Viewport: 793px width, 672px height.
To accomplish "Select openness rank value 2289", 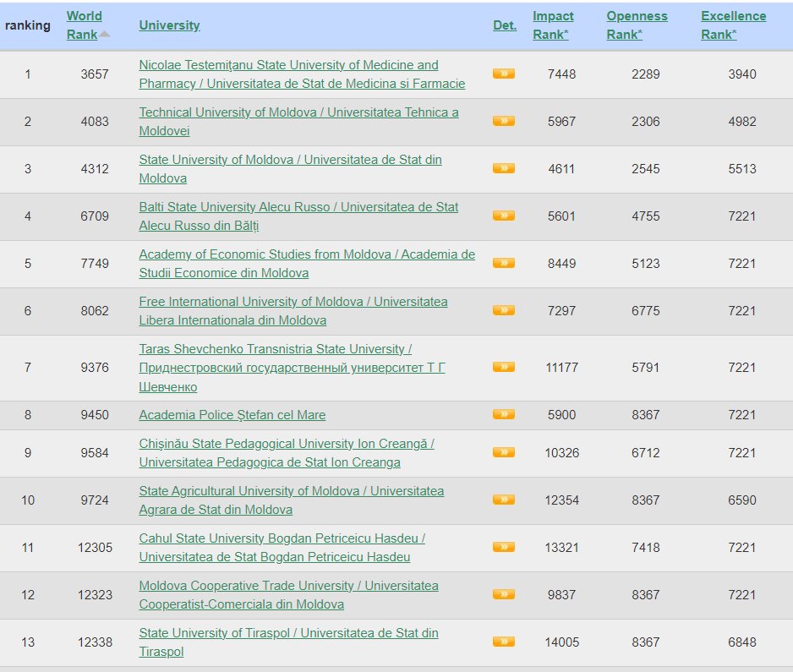I will pos(645,74).
